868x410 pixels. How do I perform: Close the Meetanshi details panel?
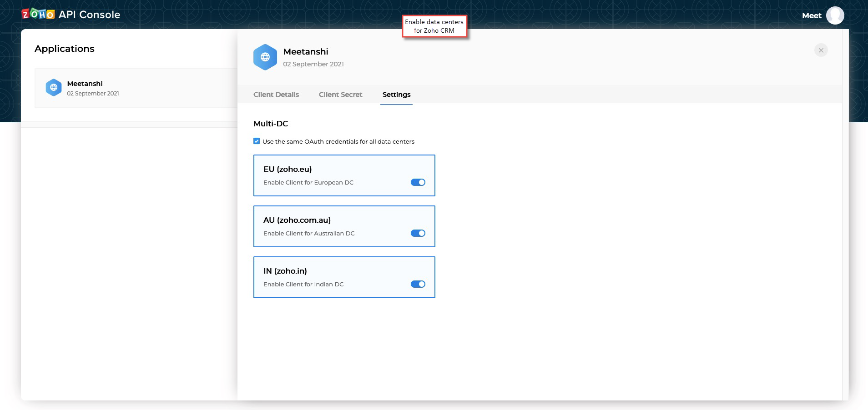(821, 50)
